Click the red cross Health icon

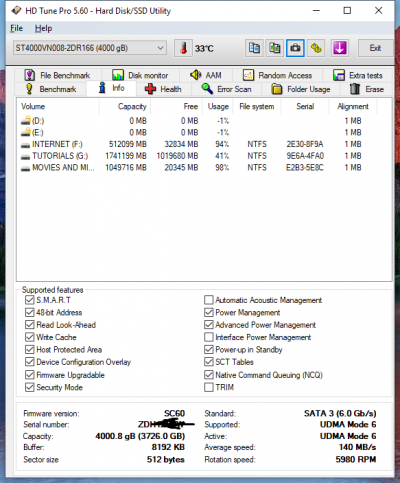pos(150,89)
